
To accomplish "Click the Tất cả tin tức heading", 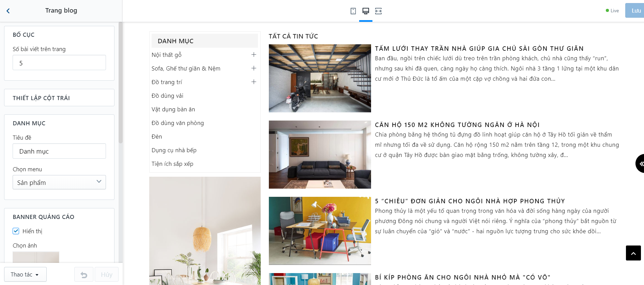I will (293, 36).
